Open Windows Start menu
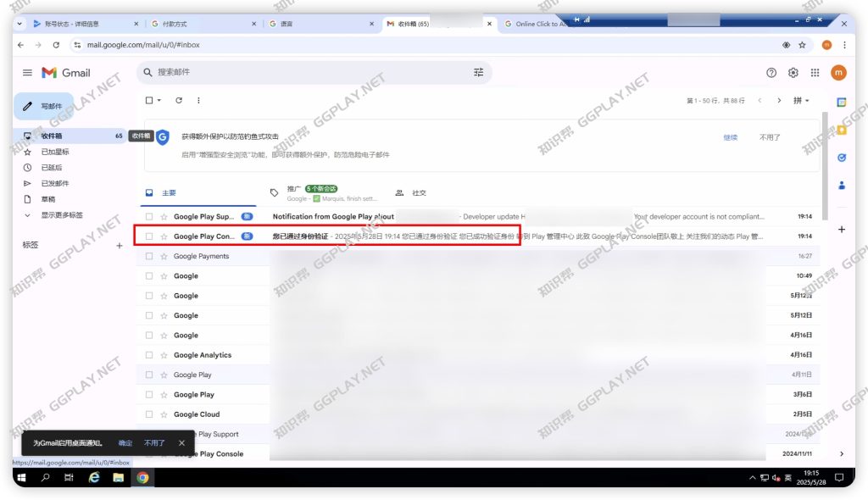868x500 pixels. click(21, 477)
